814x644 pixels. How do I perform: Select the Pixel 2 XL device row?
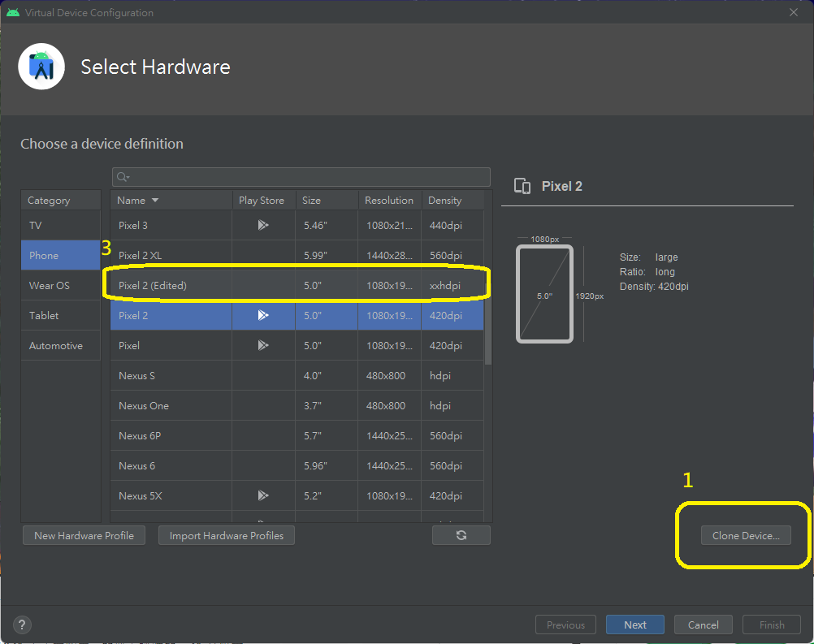pyautogui.click(x=297, y=255)
